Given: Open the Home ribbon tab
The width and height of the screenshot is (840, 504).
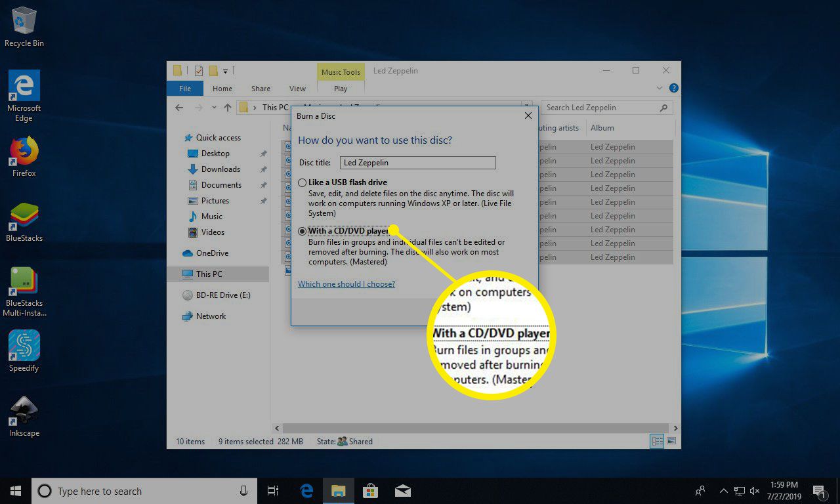Looking at the screenshot, I should point(222,89).
